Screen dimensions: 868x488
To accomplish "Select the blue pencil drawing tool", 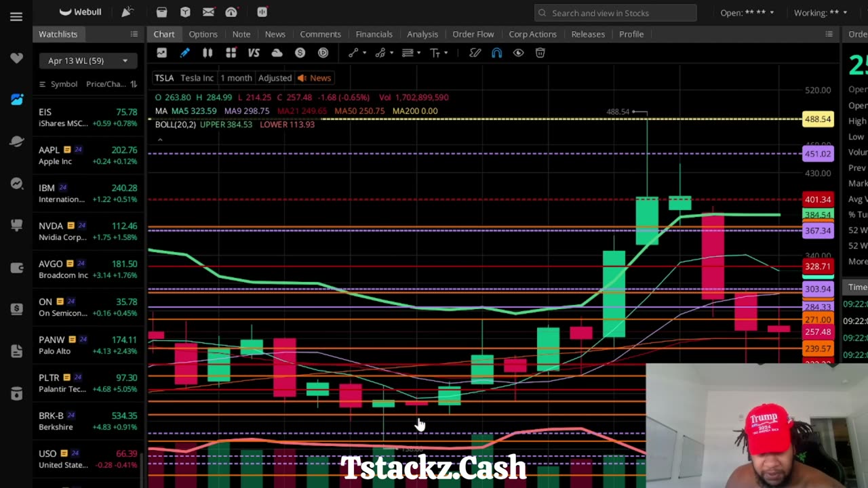I will 184,53.
